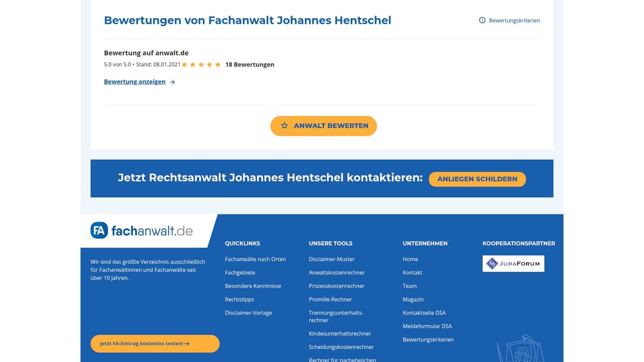Click the arrow next to Bewertung anzeigen
The width and height of the screenshot is (644, 362).
click(172, 82)
